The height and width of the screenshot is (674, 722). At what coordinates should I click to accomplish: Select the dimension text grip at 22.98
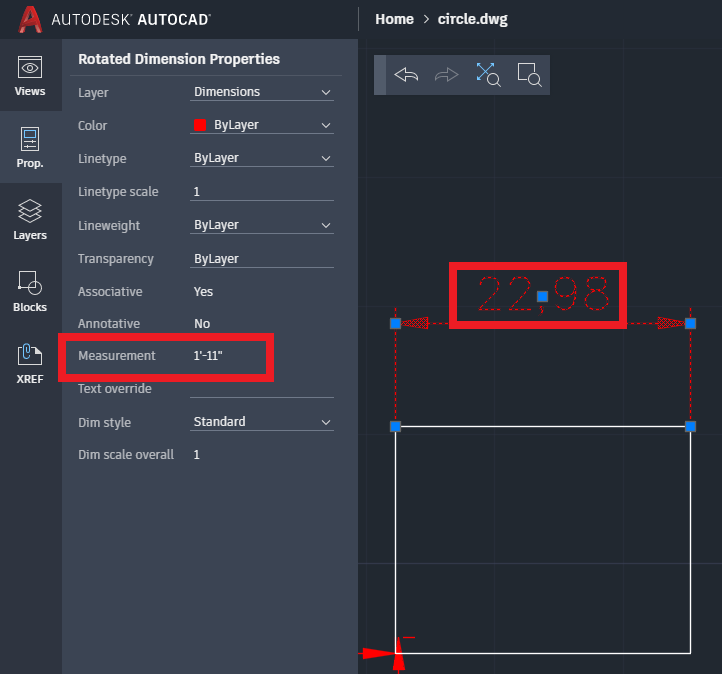(x=542, y=296)
